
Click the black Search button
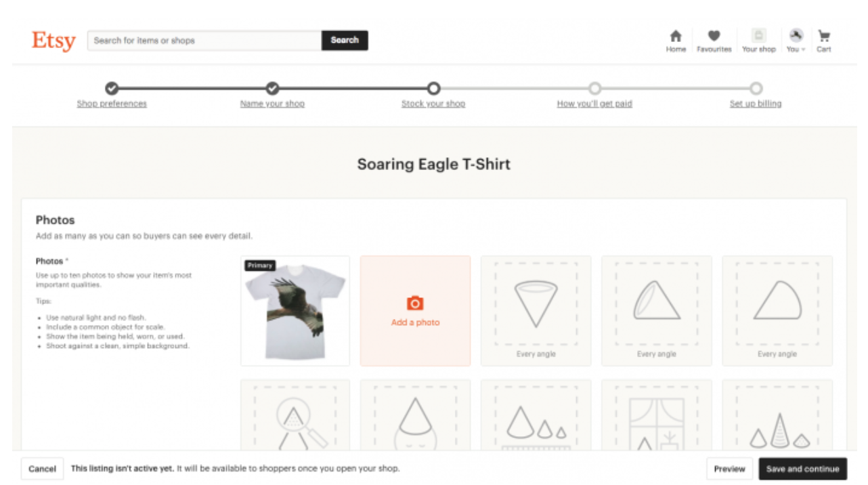[345, 41]
